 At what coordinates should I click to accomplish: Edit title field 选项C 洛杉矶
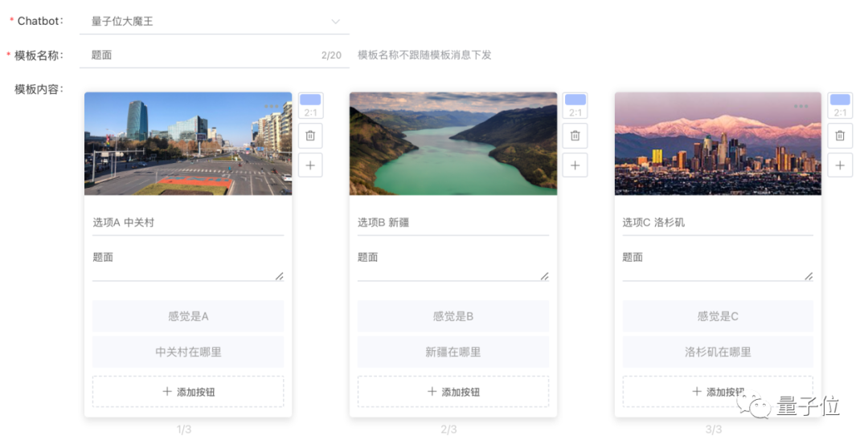(x=718, y=223)
